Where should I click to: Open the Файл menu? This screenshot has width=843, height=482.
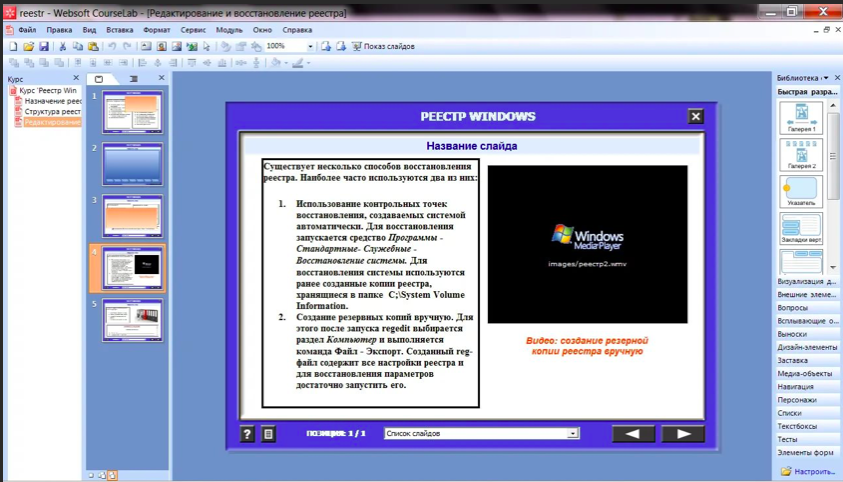click(27, 30)
